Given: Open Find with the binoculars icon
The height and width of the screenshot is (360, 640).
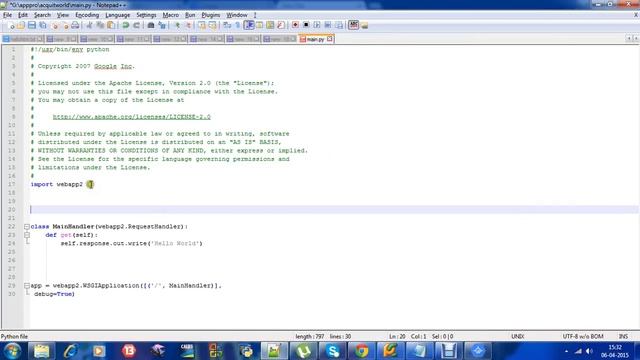Looking at the screenshot, I should click(151, 25).
